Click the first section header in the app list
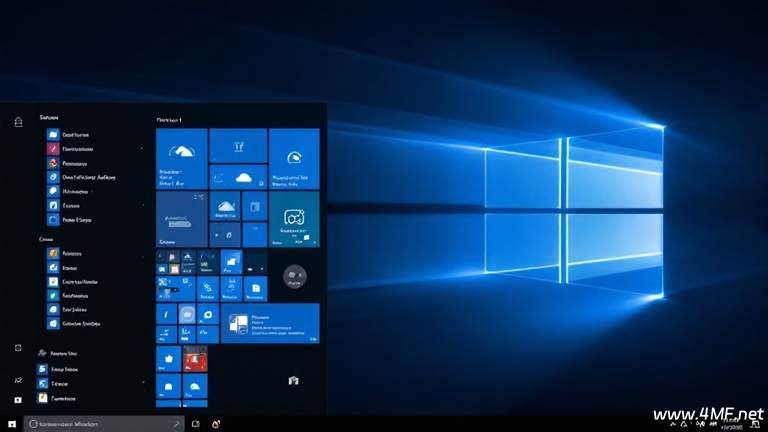The width and height of the screenshot is (768, 432). [x=48, y=118]
